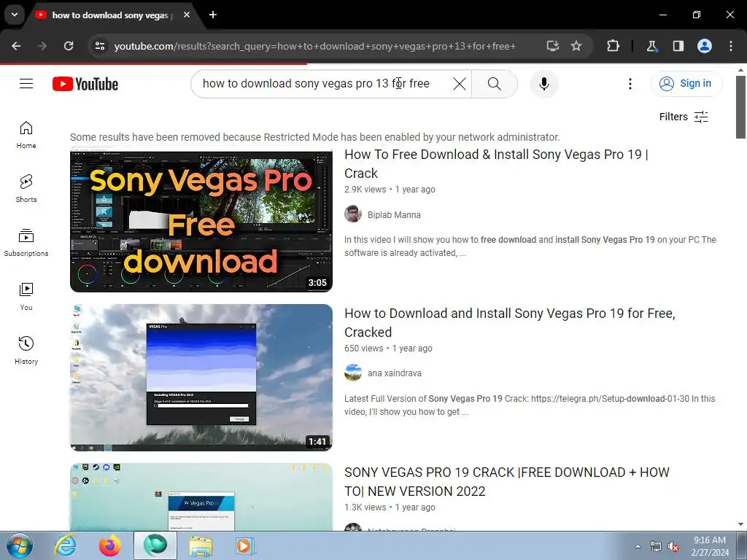Open the browser extensions puzzle icon

tap(613, 46)
